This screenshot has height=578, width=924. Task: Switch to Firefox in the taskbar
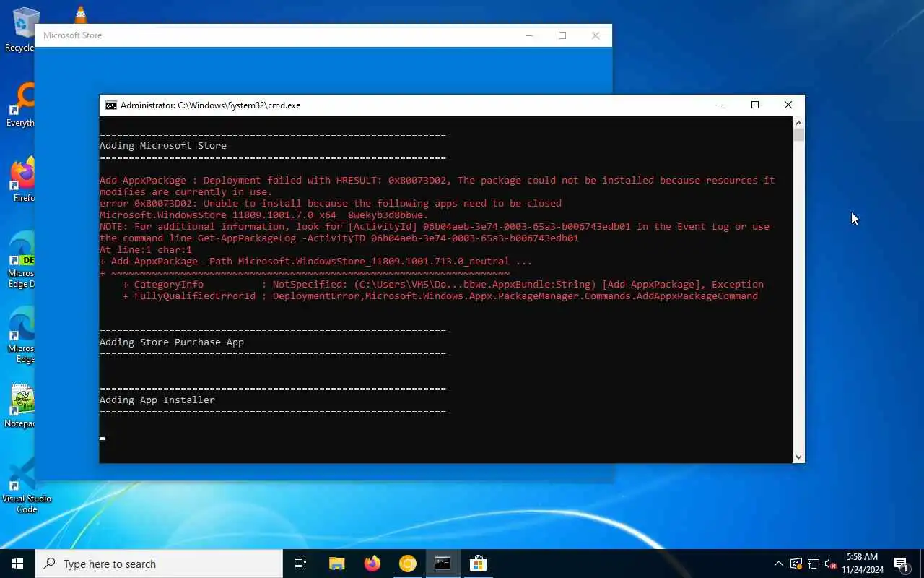372,564
